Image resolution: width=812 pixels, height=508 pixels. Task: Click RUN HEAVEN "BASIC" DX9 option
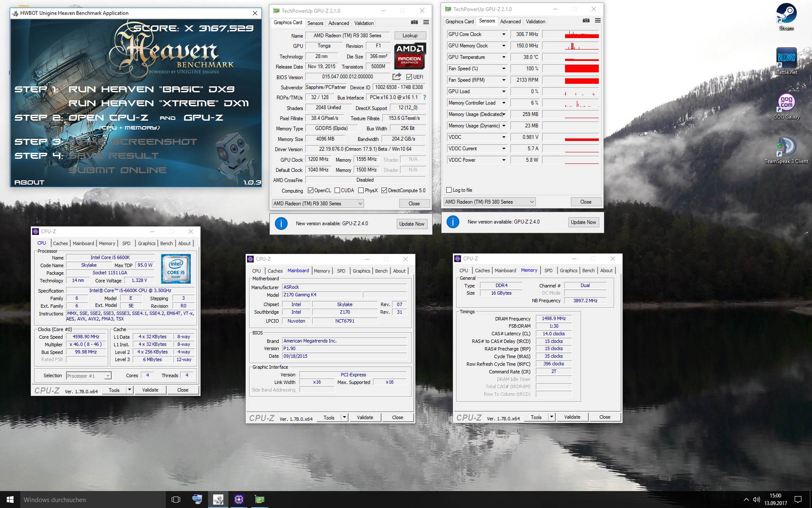151,89
